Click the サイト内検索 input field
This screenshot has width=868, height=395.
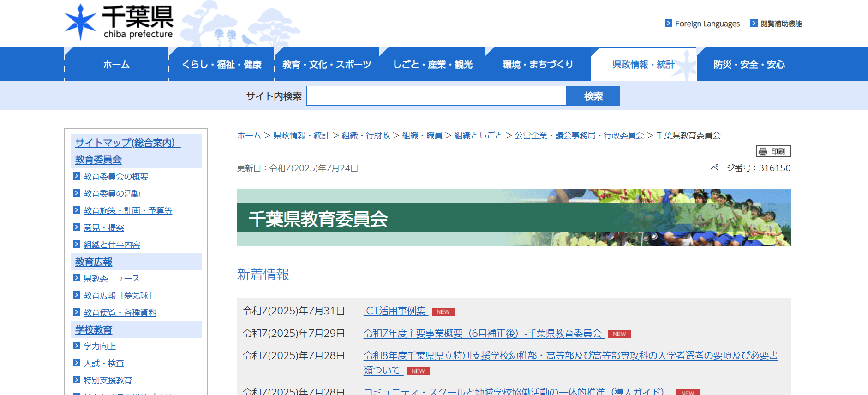pos(437,96)
